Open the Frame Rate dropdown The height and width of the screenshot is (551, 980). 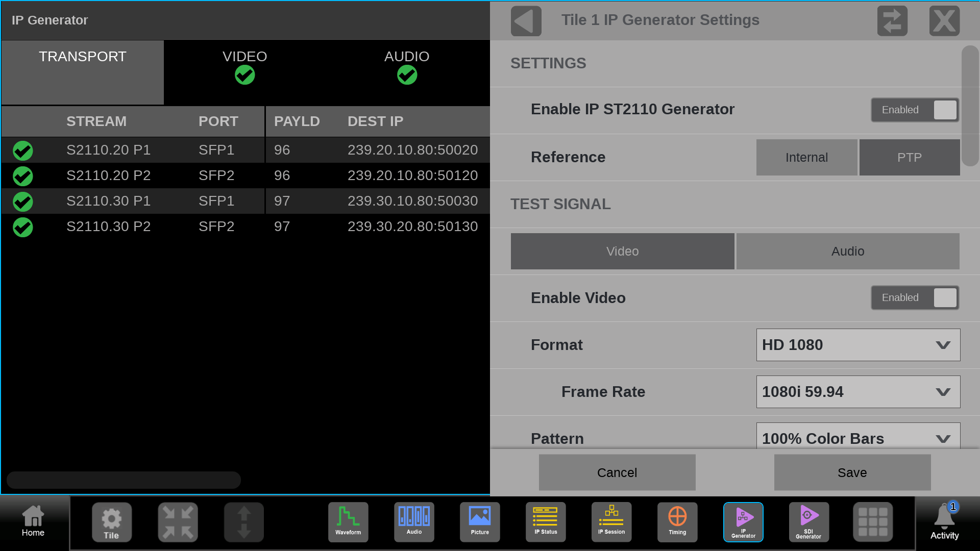coord(858,392)
